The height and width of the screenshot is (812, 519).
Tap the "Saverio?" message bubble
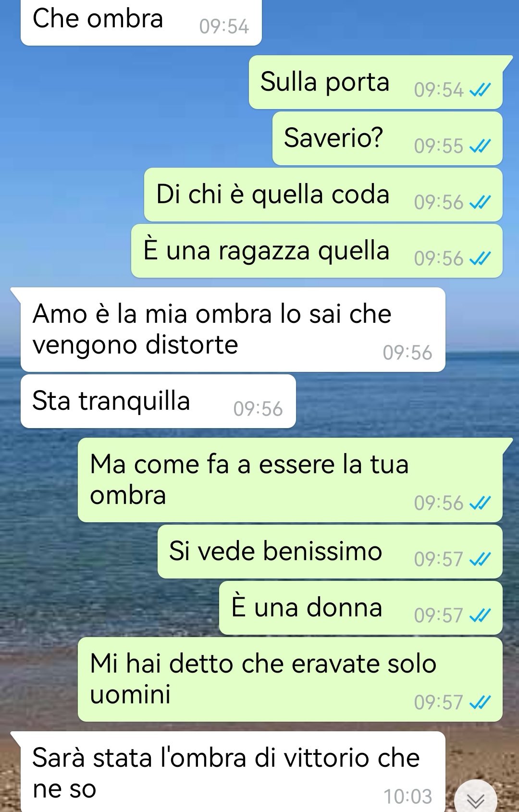[387, 138]
